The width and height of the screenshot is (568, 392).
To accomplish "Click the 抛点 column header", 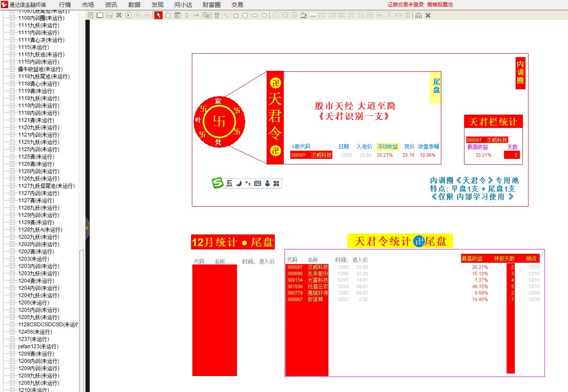I will 532,258.
